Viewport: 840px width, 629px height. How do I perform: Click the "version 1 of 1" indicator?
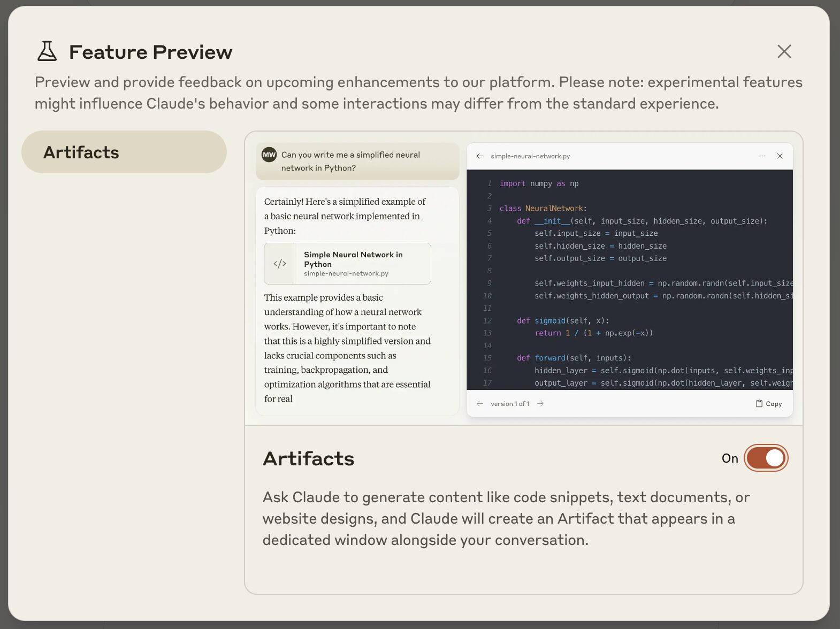coord(510,404)
